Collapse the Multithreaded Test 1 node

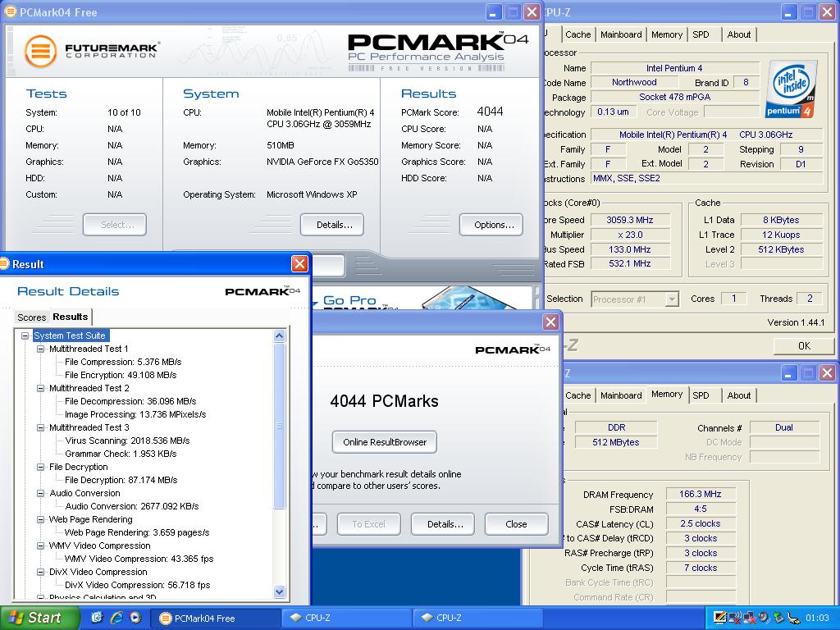(x=41, y=349)
